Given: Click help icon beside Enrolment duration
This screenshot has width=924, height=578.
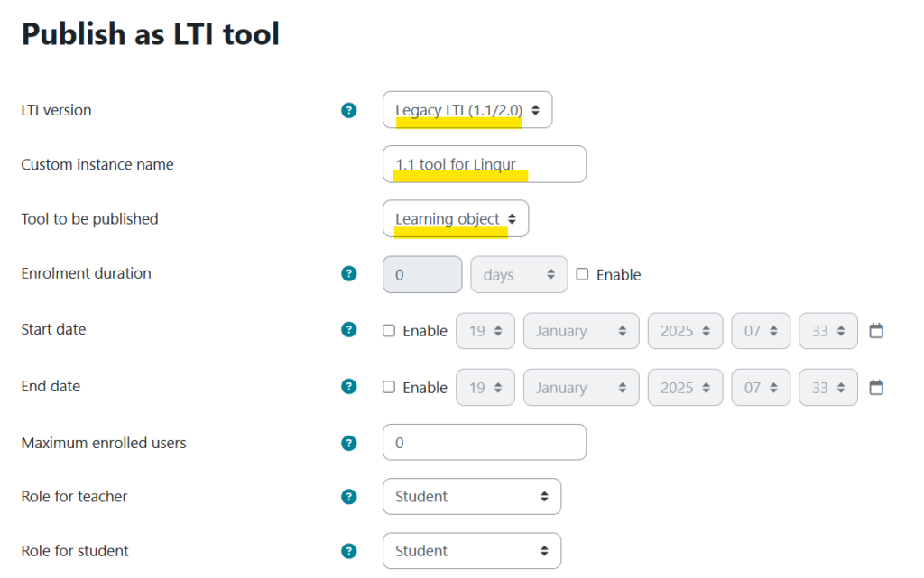Looking at the screenshot, I should (349, 274).
